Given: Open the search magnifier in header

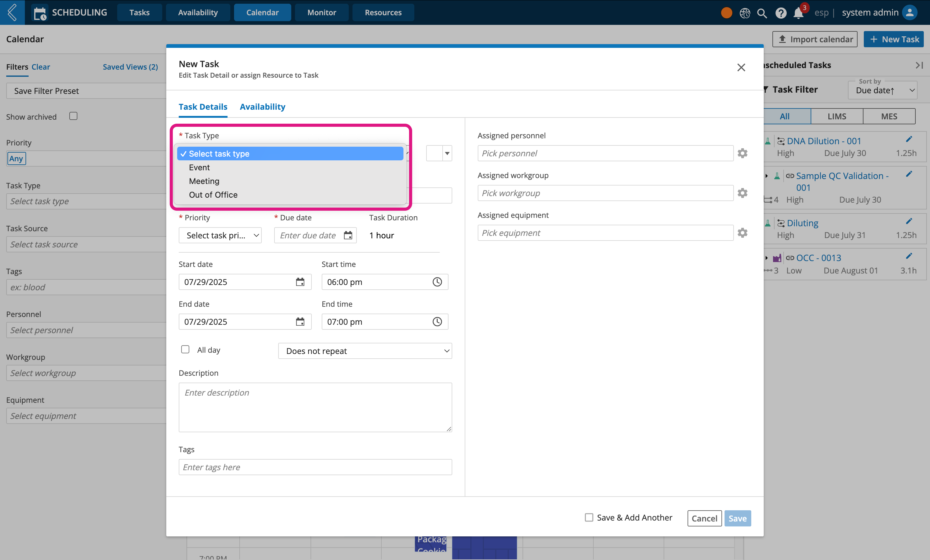Looking at the screenshot, I should click(762, 13).
